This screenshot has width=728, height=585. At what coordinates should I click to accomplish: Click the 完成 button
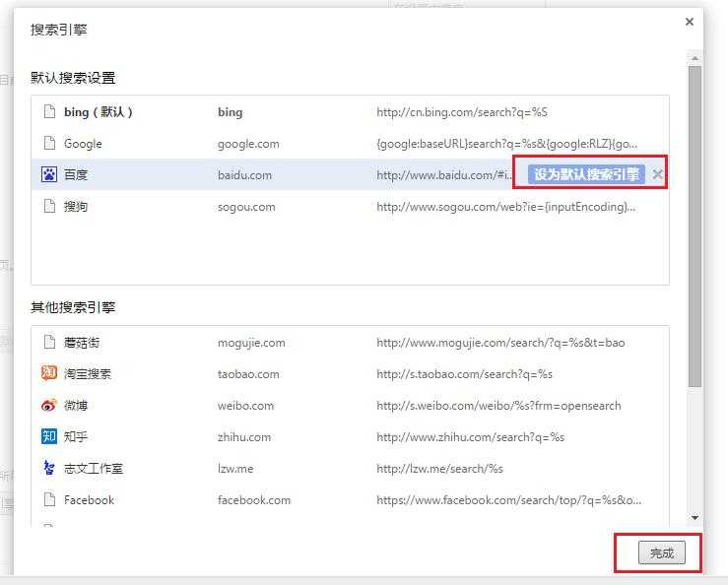point(662,552)
